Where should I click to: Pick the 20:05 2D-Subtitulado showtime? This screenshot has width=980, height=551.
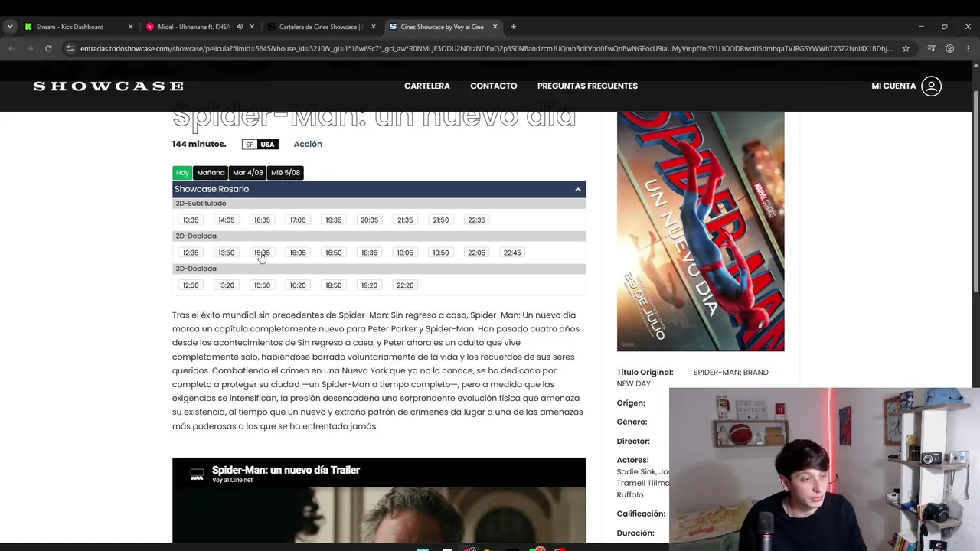pyautogui.click(x=369, y=220)
